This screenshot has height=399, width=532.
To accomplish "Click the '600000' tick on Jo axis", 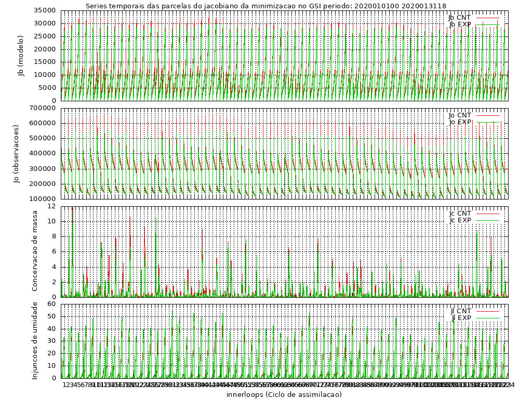I will coord(43,123).
